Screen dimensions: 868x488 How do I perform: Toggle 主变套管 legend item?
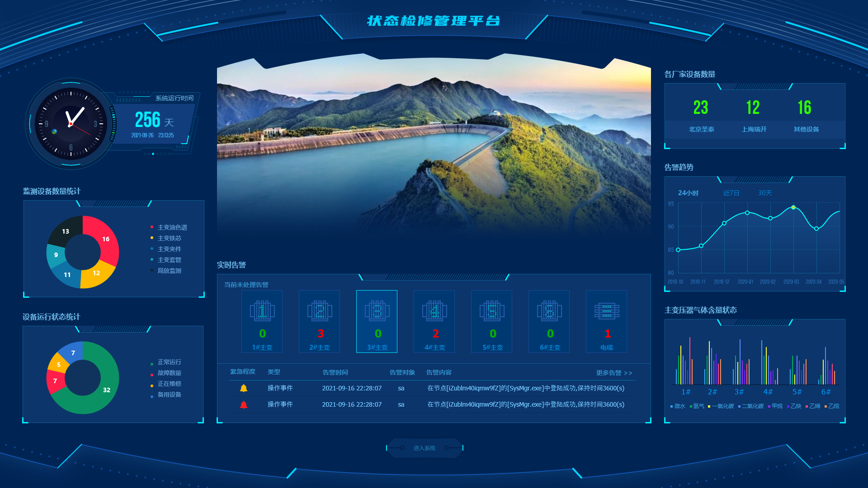point(166,260)
